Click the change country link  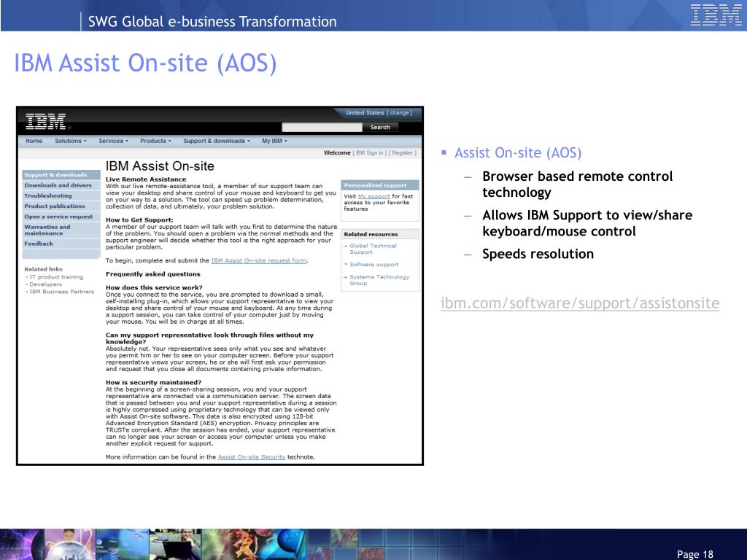(x=399, y=113)
